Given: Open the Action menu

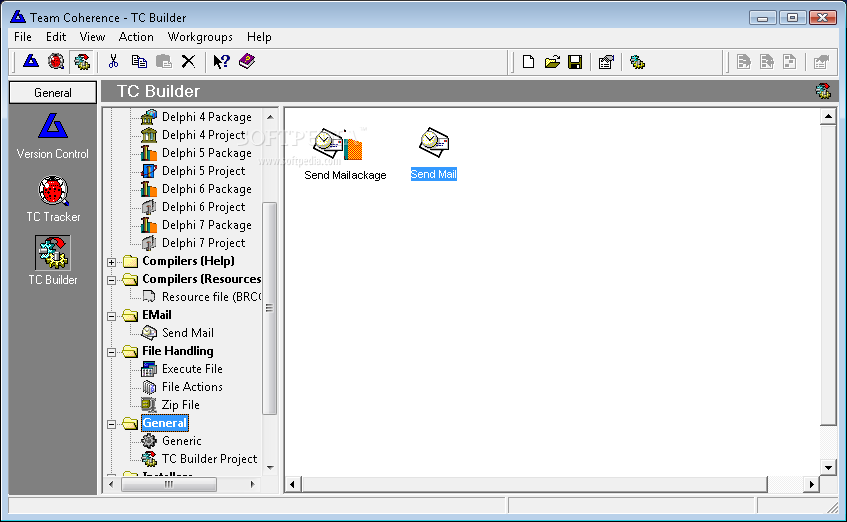Looking at the screenshot, I should point(136,37).
